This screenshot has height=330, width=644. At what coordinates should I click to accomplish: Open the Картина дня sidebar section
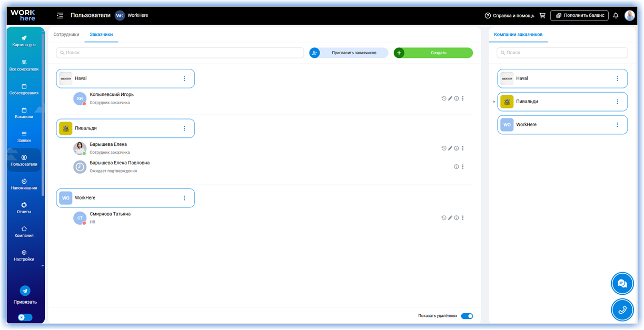pyautogui.click(x=24, y=41)
